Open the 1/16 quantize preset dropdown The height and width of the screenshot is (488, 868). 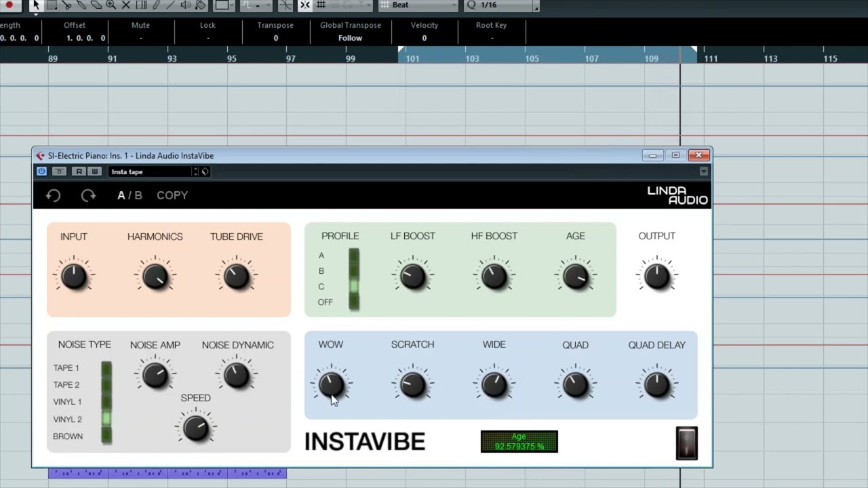(x=502, y=5)
